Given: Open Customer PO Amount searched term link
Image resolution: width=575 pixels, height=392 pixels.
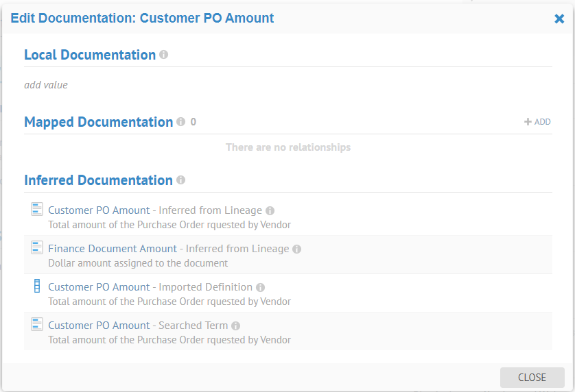Looking at the screenshot, I should 99,326.
